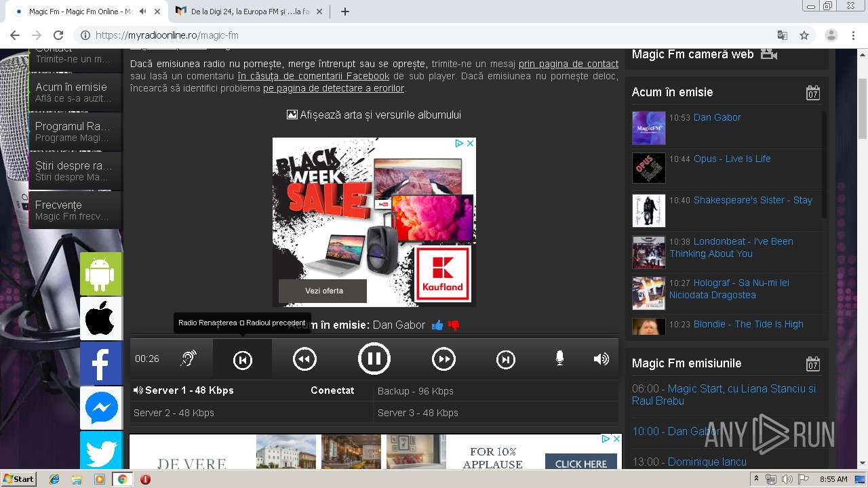Open Știri despre radio sidebar item
This screenshot has height=488, width=868.
click(75, 171)
